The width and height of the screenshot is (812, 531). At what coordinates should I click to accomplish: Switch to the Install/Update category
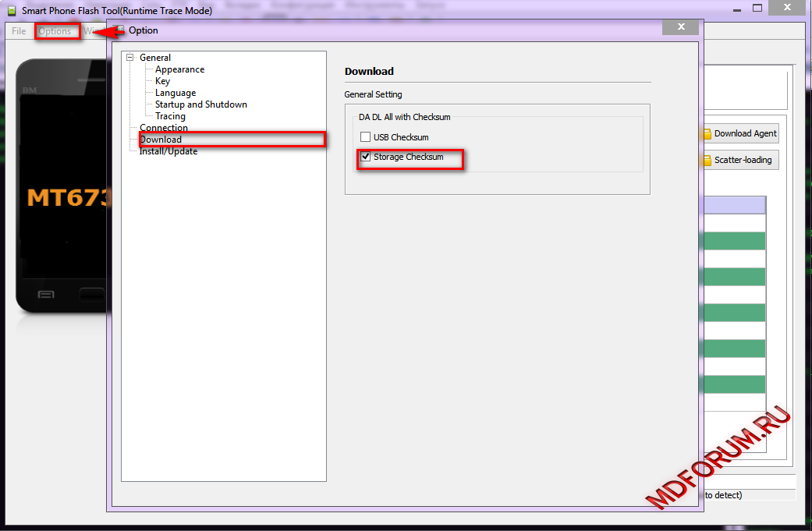tap(168, 151)
